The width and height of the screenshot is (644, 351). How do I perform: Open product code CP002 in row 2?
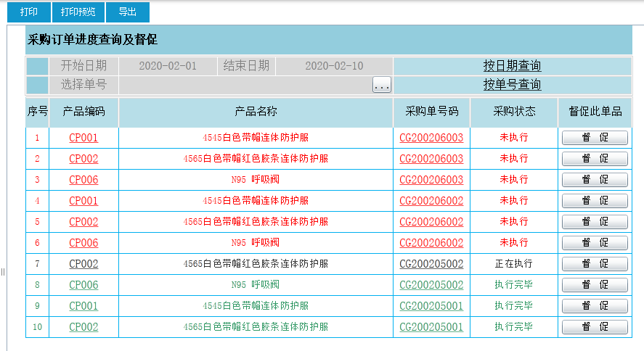click(83, 159)
